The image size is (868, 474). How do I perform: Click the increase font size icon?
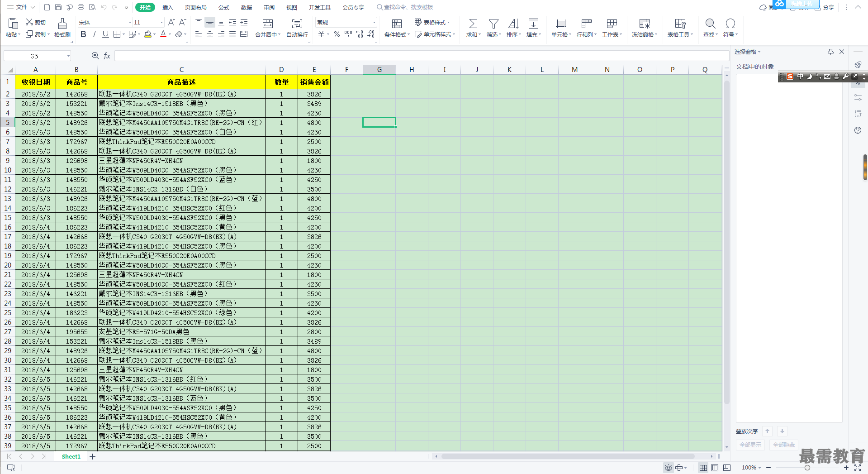point(171,22)
